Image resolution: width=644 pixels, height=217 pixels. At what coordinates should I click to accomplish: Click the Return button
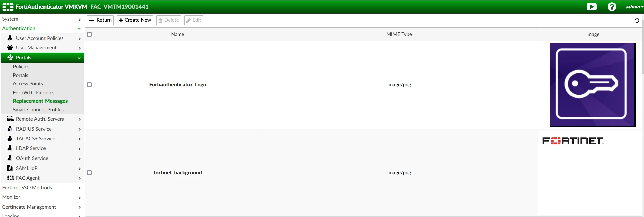pyautogui.click(x=100, y=20)
